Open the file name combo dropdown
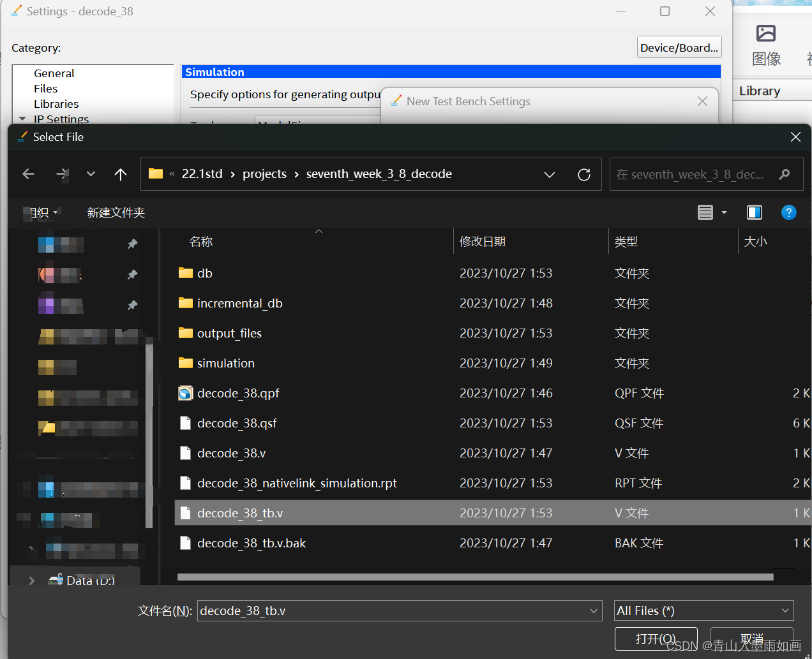The image size is (812, 659). pyautogui.click(x=594, y=611)
